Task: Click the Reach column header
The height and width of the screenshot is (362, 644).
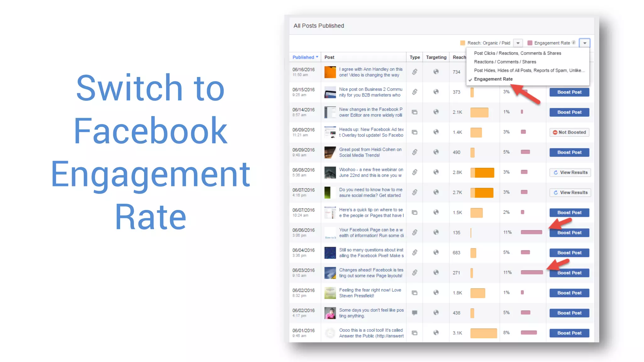Action: tap(459, 57)
